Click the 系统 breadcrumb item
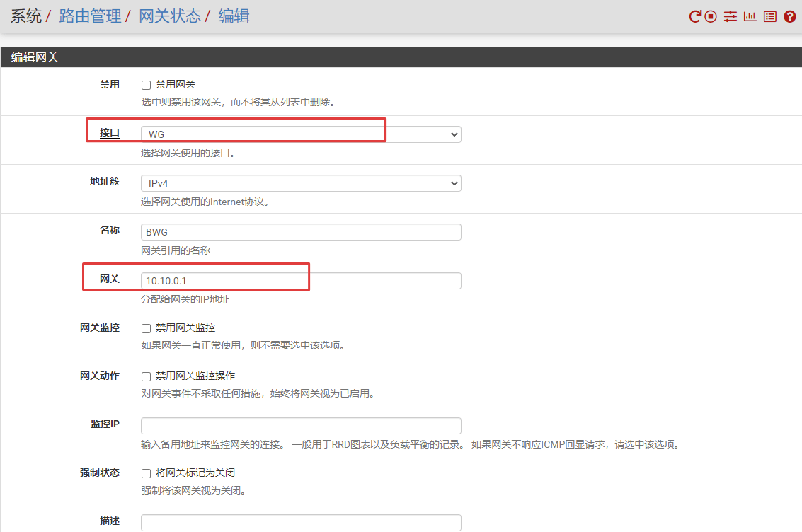 pyautogui.click(x=25, y=16)
